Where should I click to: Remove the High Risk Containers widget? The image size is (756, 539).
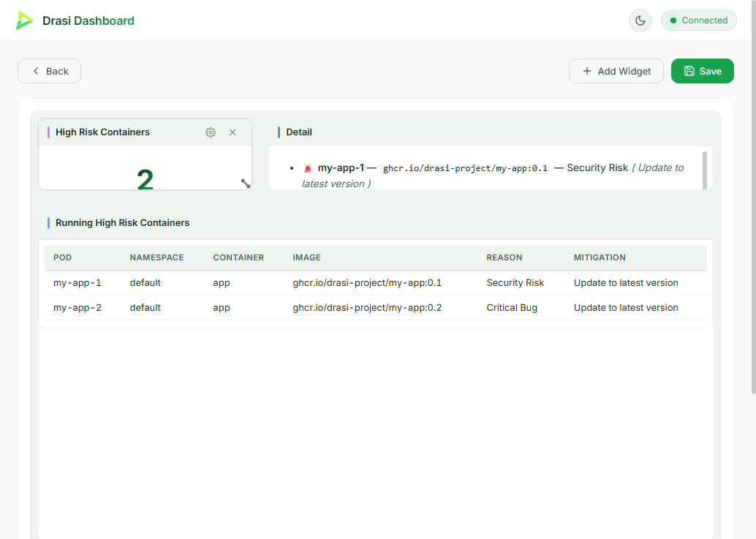pyautogui.click(x=233, y=132)
